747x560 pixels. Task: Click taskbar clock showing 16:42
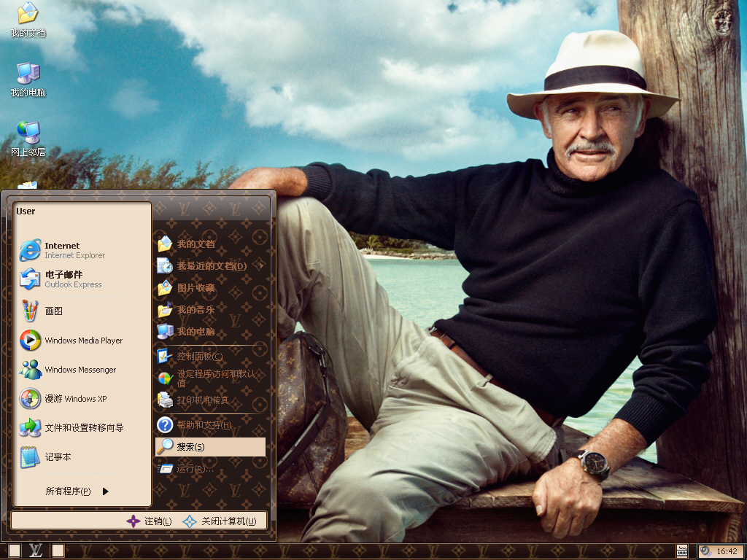pyautogui.click(x=727, y=551)
